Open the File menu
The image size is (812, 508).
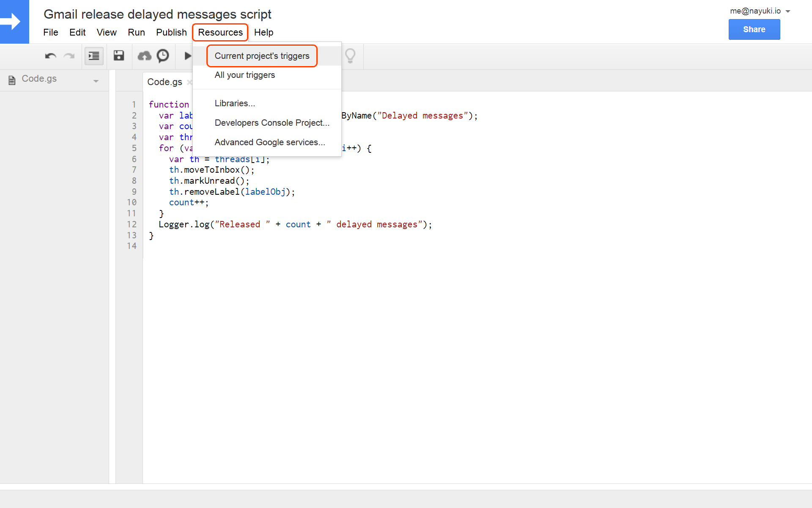coord(51,32)
